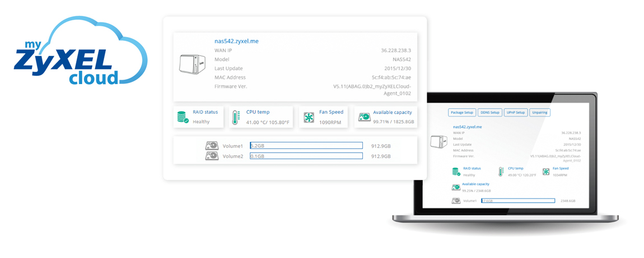Image resolution: width=644 pixels, height=258 pixels.
Task: Select the 99.25% / 2348.6GB value on the laptop
Action: (x=477, y=191)
